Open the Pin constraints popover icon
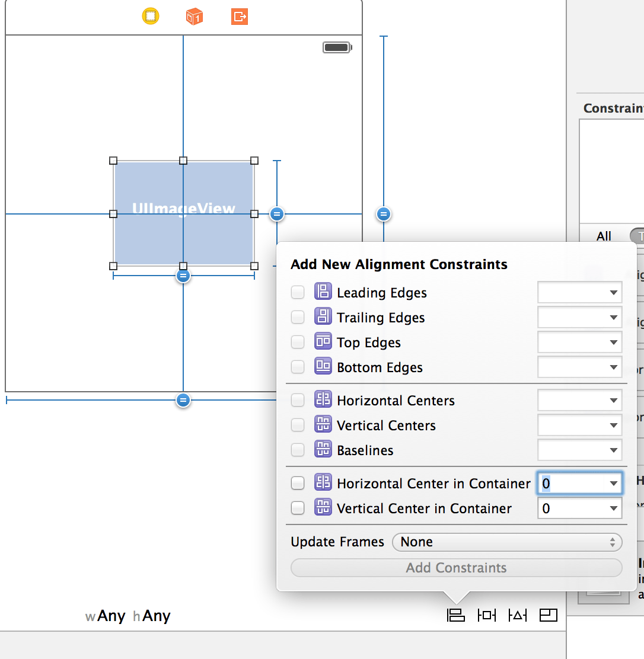The width and height of the screenshot is (644, 659). [x=486, y=615]
